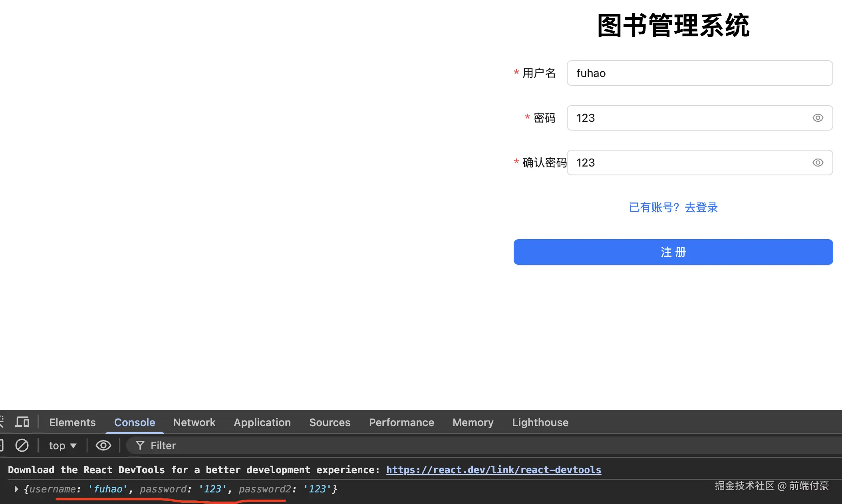The width and height of the screenshot is (842, 504).
Task: Toggle device toolbar icon in DevTools
Action: pos(22,422)
